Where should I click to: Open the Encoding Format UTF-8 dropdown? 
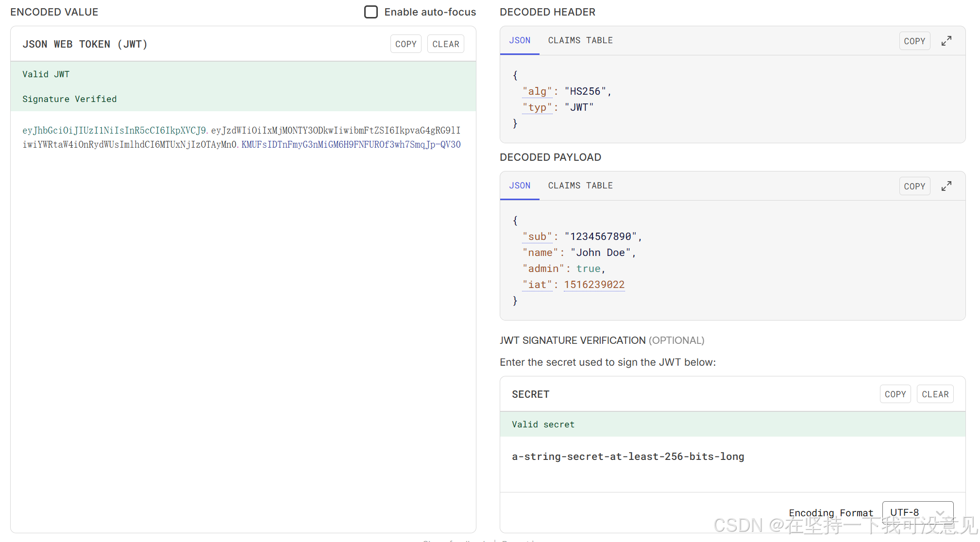tap(917, 512)
